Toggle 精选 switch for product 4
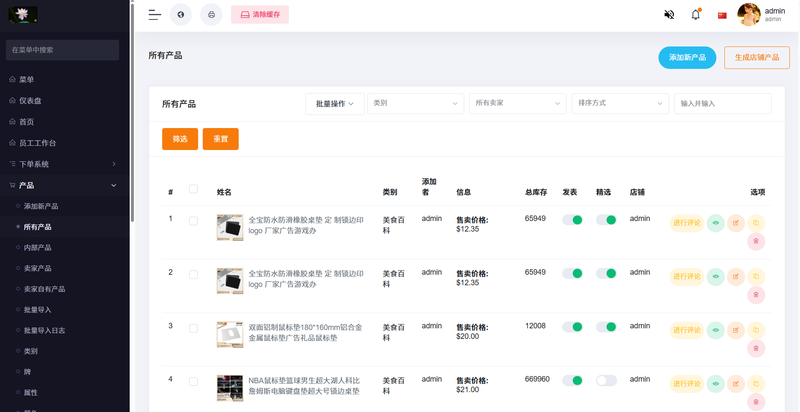This screenshot has height=412, width=800. click(x=606, y=380)
